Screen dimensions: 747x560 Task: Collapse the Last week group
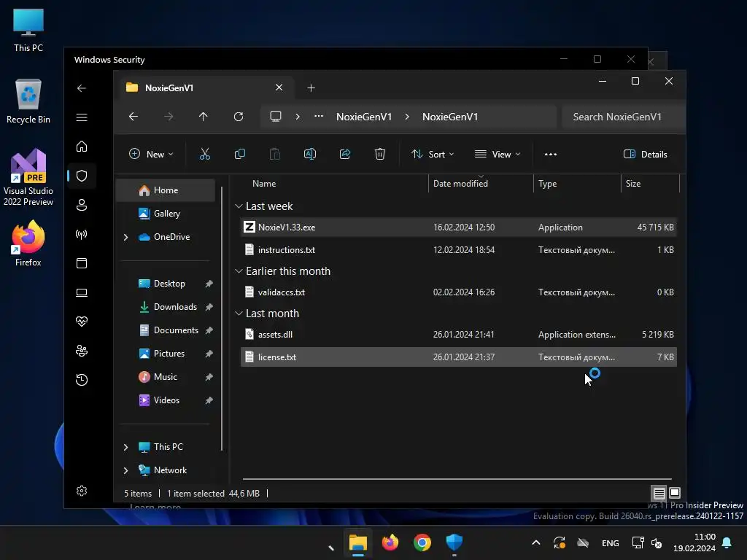click(x=239, y=206)
